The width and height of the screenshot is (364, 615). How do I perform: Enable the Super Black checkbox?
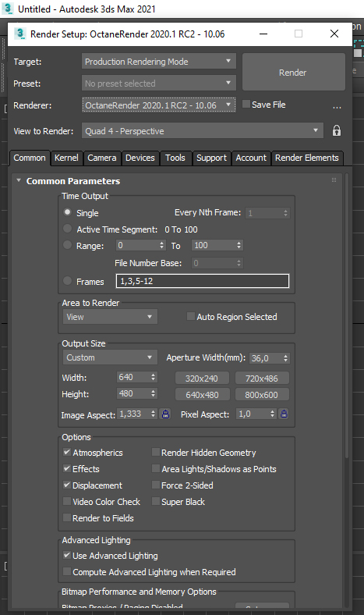click(x=156, y=502)
